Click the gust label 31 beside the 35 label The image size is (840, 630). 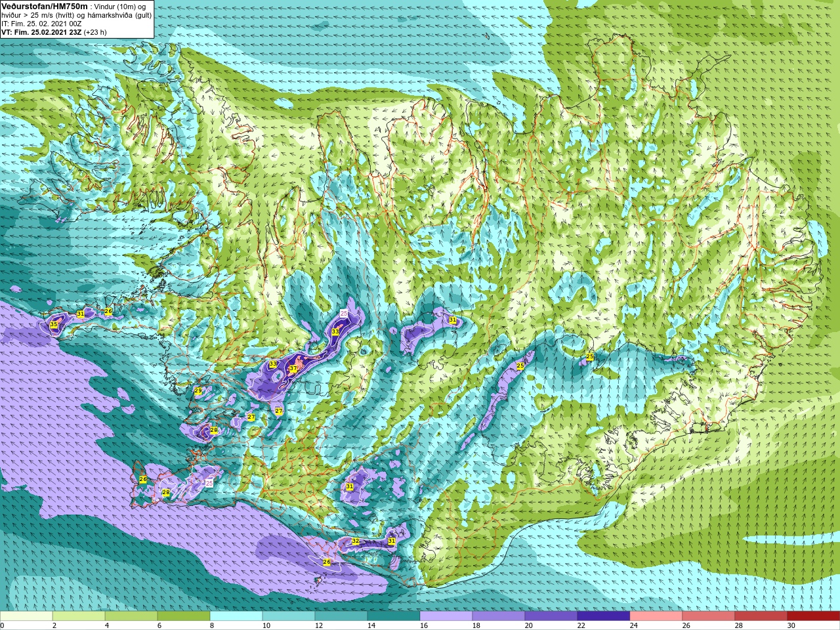click(80, 314)
